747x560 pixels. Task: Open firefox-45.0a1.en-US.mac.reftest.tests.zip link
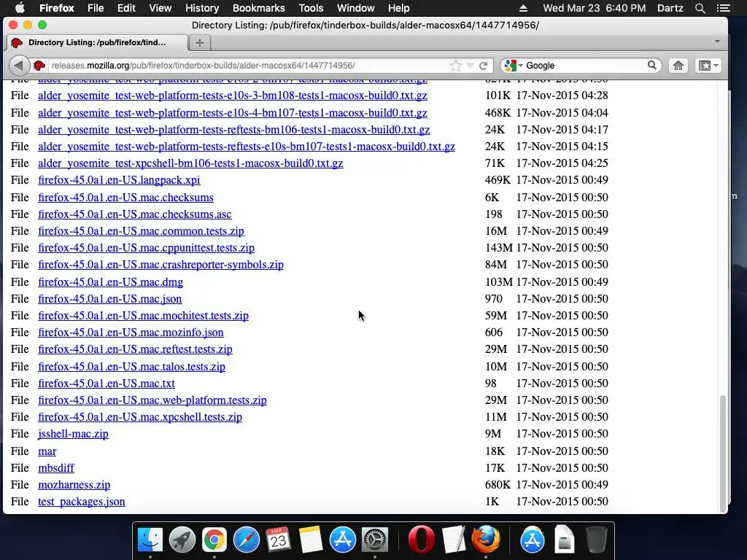pyautogui.click(x=135, y=349)
